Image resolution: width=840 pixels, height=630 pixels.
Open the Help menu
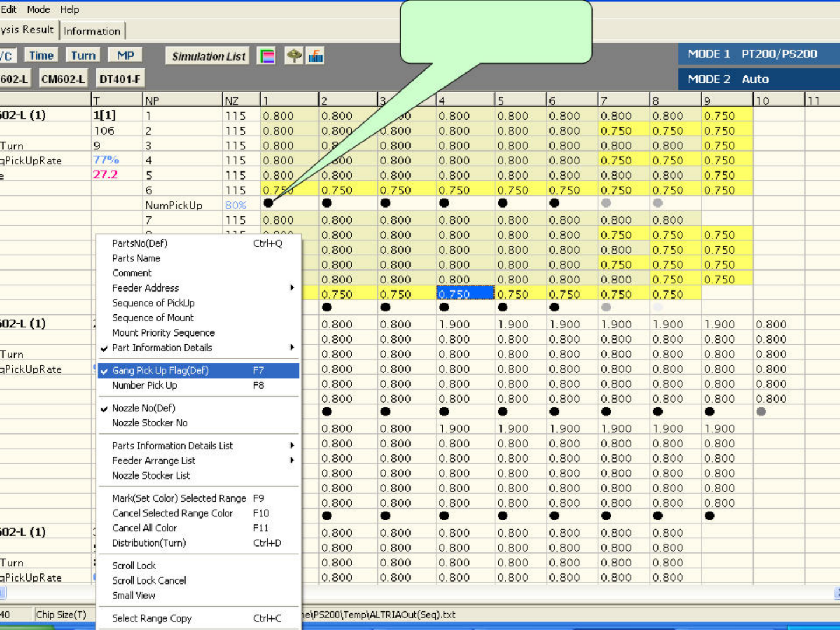69,9
